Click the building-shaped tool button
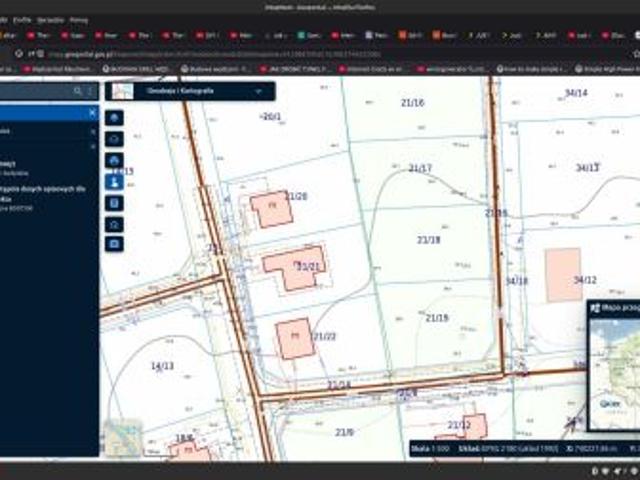Screen dimensions: 640x480 coord(114,224)
